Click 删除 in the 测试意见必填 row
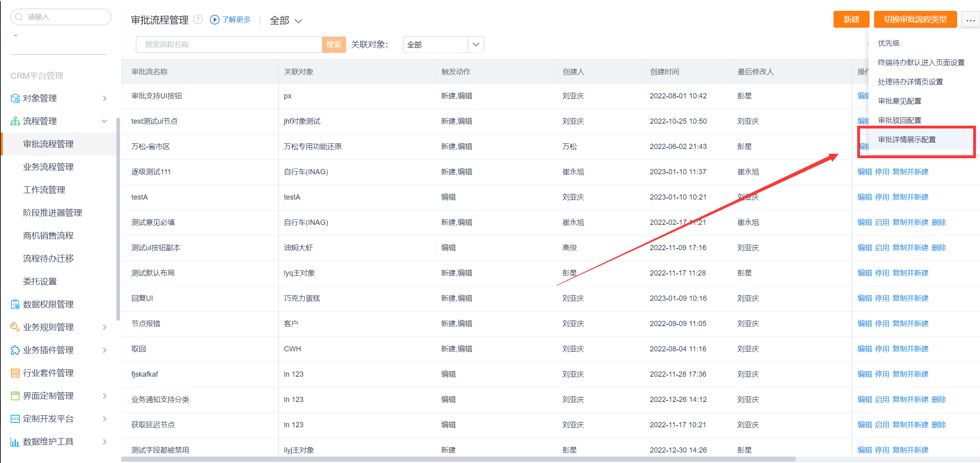 [939, 222]
